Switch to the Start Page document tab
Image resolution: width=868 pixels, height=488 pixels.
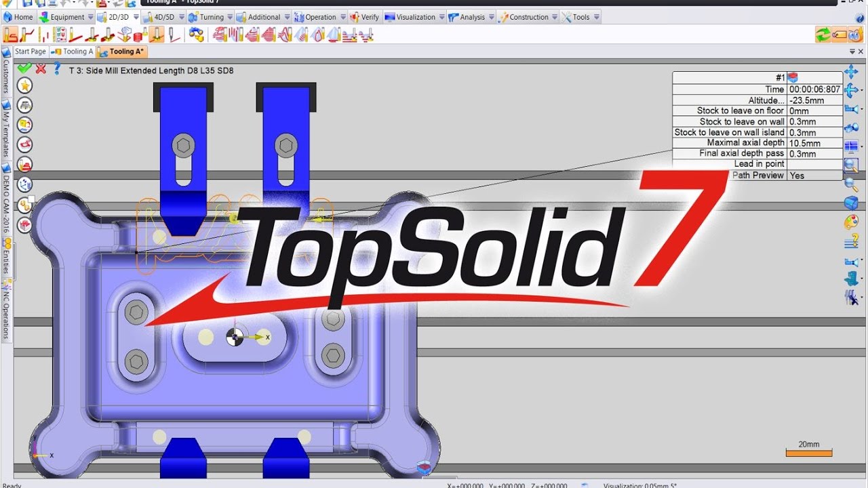coord(31,52)
